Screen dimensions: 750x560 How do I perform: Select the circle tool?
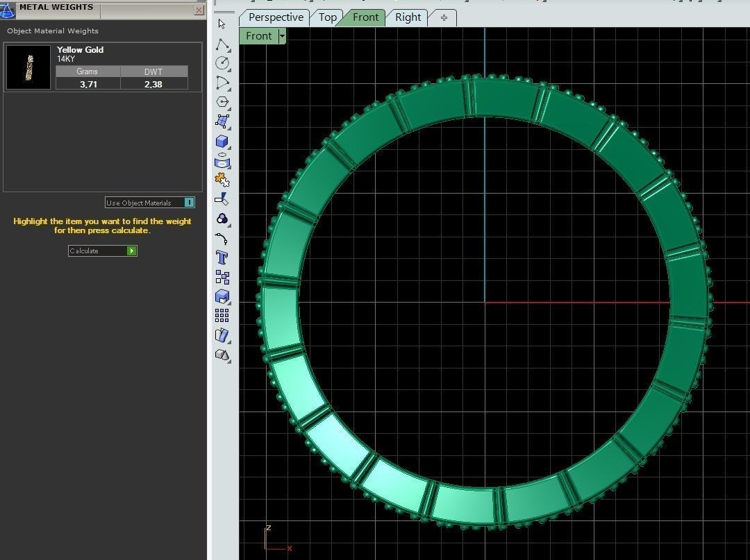(x=222, y=63)
